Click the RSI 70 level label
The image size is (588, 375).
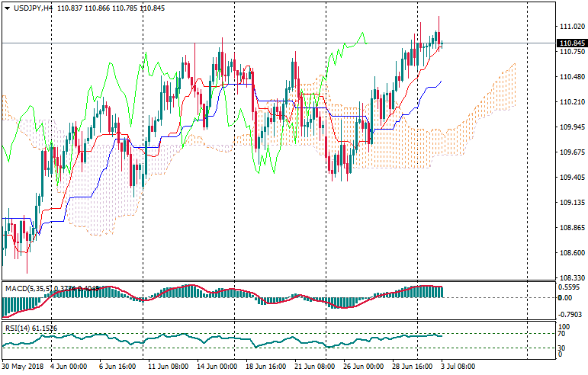click(560, 334)
